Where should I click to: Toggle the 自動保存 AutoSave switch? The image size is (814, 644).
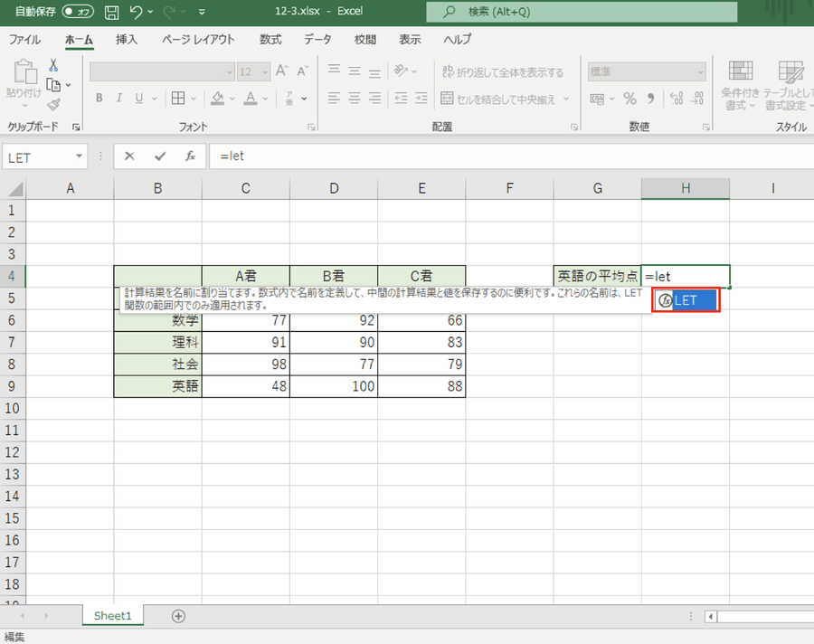(78, 13)
